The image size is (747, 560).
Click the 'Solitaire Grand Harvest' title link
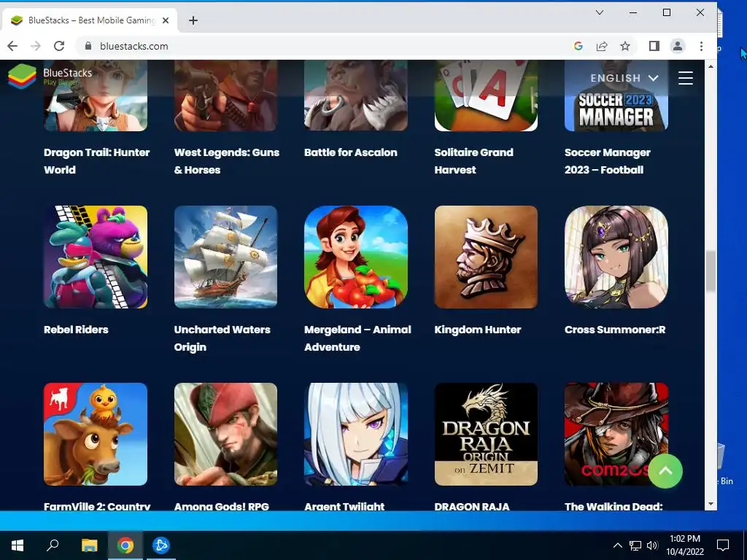pyautogui.click(x=474, y=161)
